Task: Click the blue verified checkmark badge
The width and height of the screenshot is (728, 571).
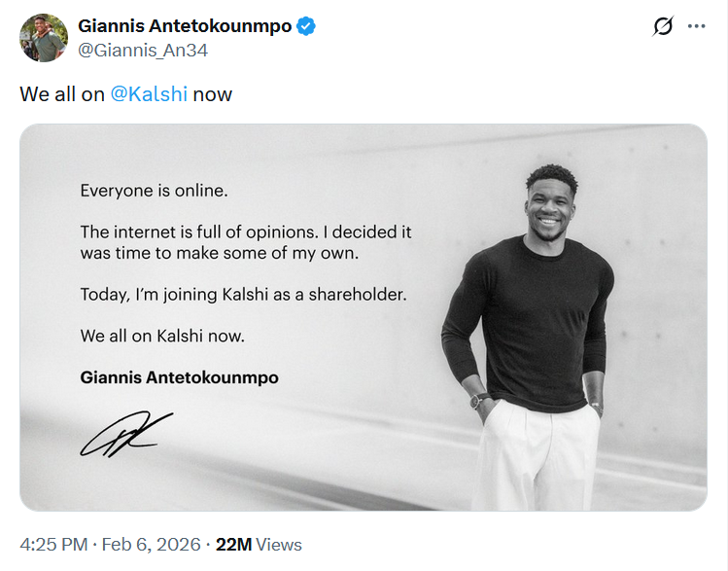Action: click(x=306, y=26)
